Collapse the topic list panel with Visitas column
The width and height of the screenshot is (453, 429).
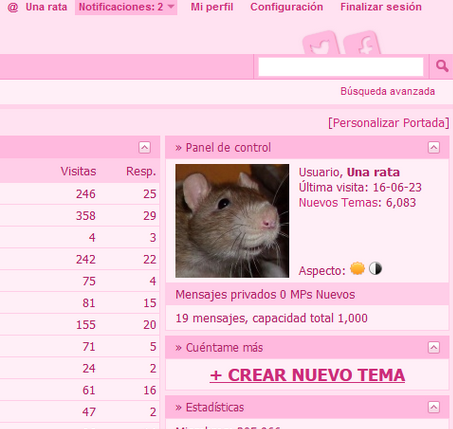[144, 147]
